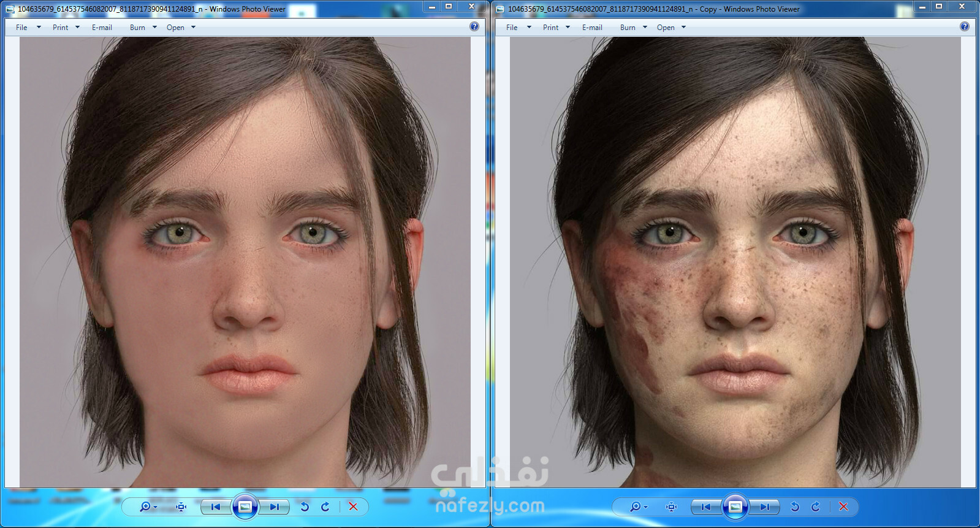
Task: Expand File dropdown arrow in right Copy viewer
Action: (529, 28)
